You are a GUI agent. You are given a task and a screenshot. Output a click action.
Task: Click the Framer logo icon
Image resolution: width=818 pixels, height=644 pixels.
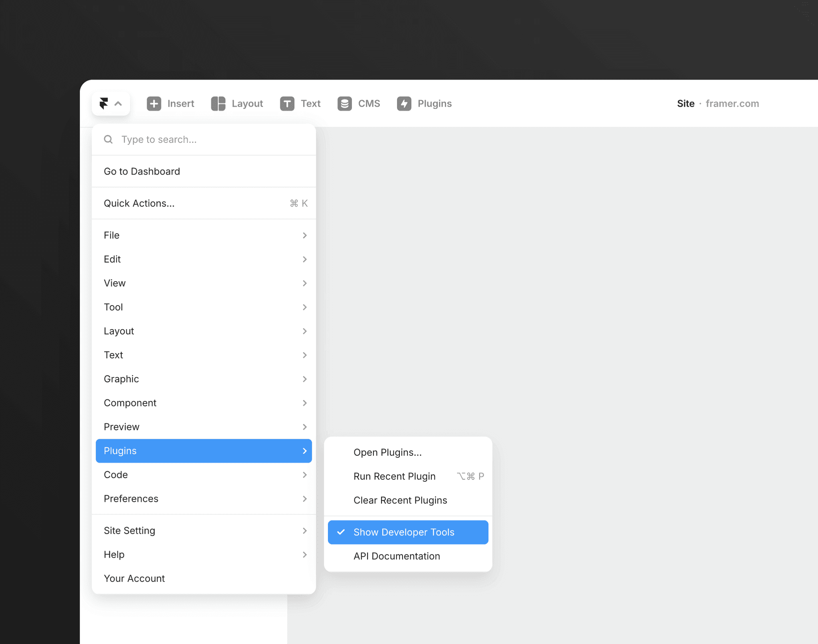point(105,103)
